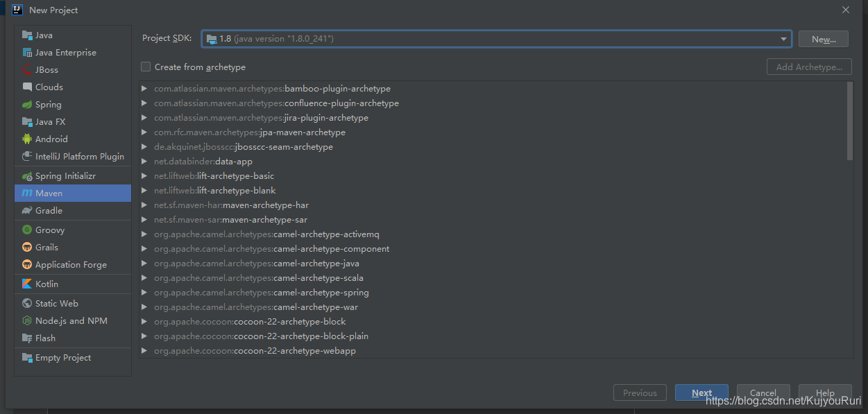868x414 pixels.
Task: Click the Groovy green circle icon
Action: pyautogui.click(x=27, y=230)
